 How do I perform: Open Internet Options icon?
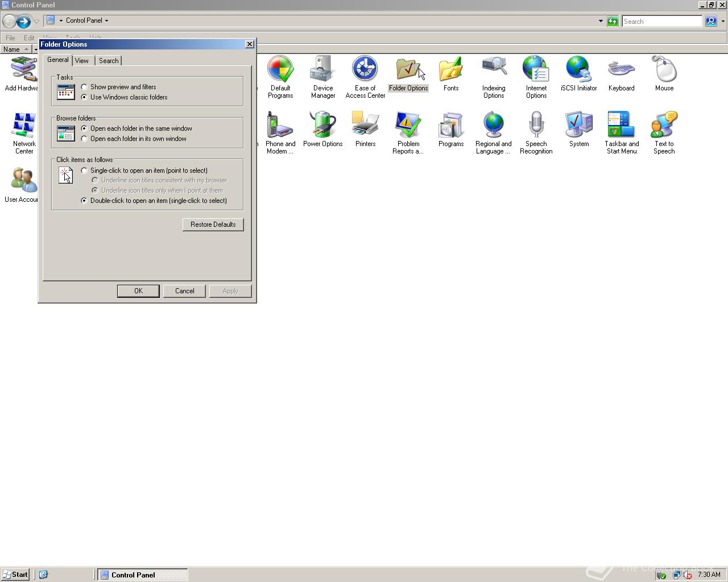point(536,77)
